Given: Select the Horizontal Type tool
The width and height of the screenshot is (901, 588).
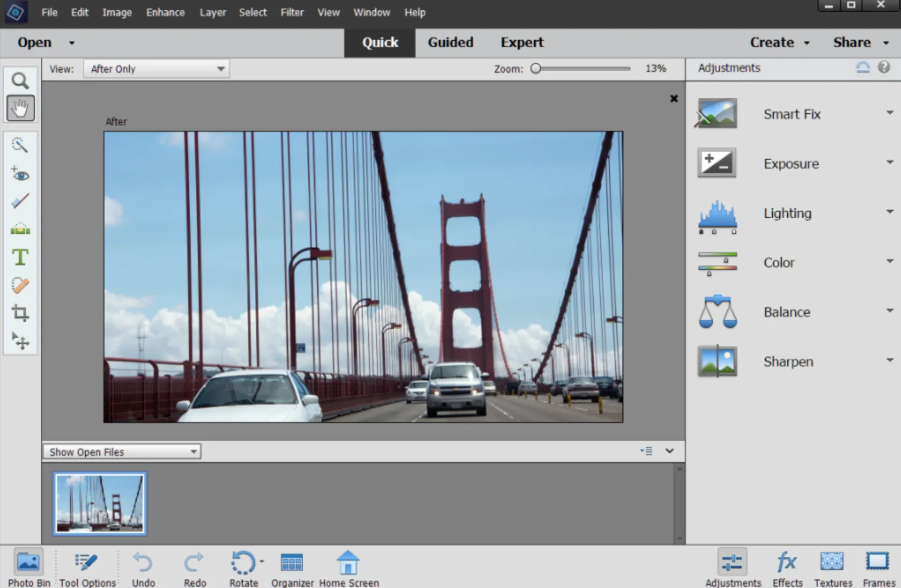Looking at the screenshot, I should [x=20, y=257].
